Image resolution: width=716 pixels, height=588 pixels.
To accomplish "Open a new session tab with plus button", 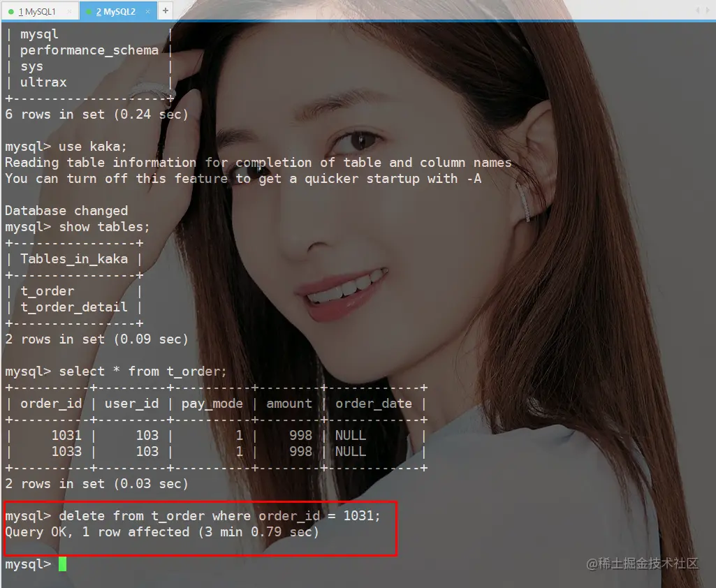I will (x=166, y=10).
